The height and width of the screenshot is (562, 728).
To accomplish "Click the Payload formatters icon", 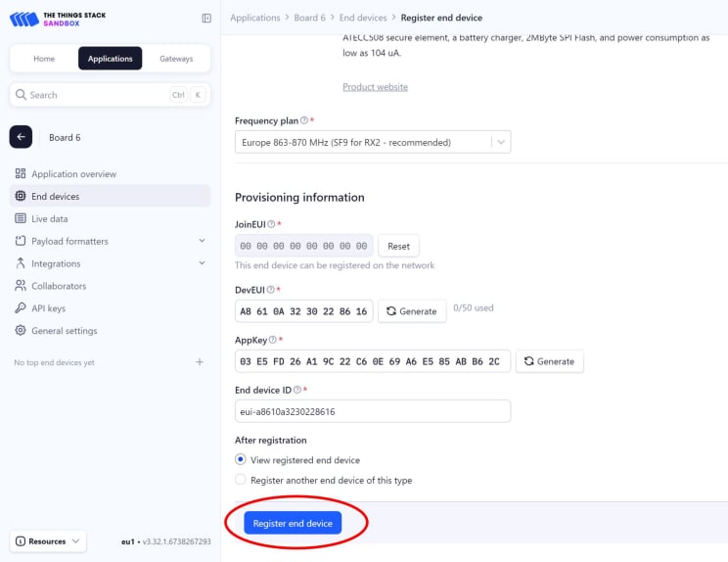I will (x=21, y=241).
